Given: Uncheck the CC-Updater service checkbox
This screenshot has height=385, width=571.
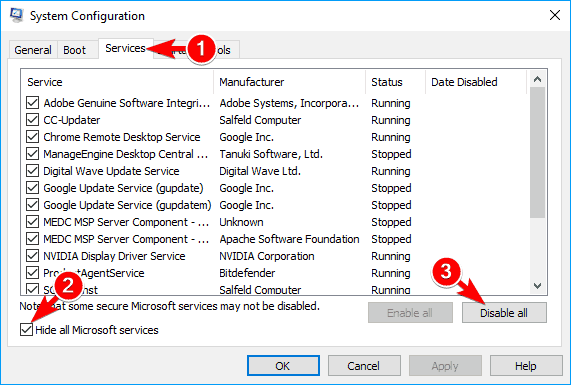Looking at the screenshot, I should pos(32,120).
